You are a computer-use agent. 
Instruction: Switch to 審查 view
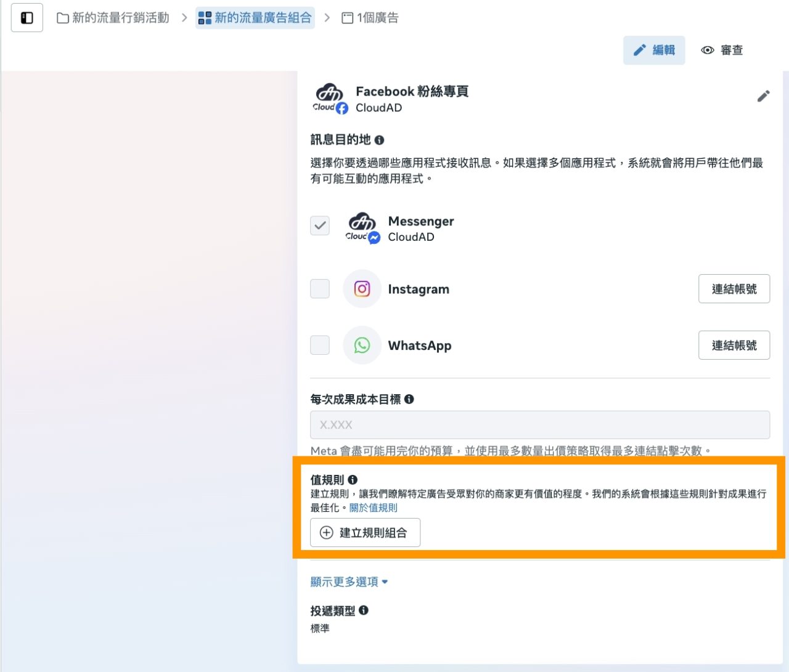point(722,50)
